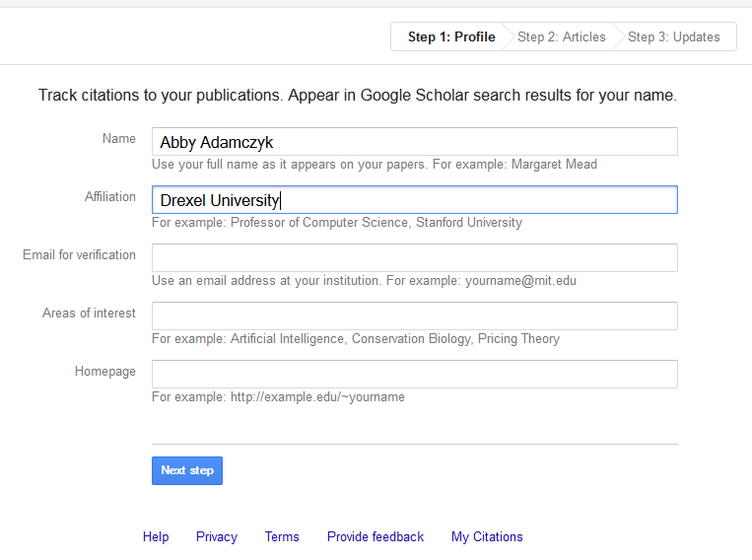This screenshot has width=752, height=560.
Task: Select the Step 1: Profile tab
Action: pyautogui.click(x=451, y=36)
